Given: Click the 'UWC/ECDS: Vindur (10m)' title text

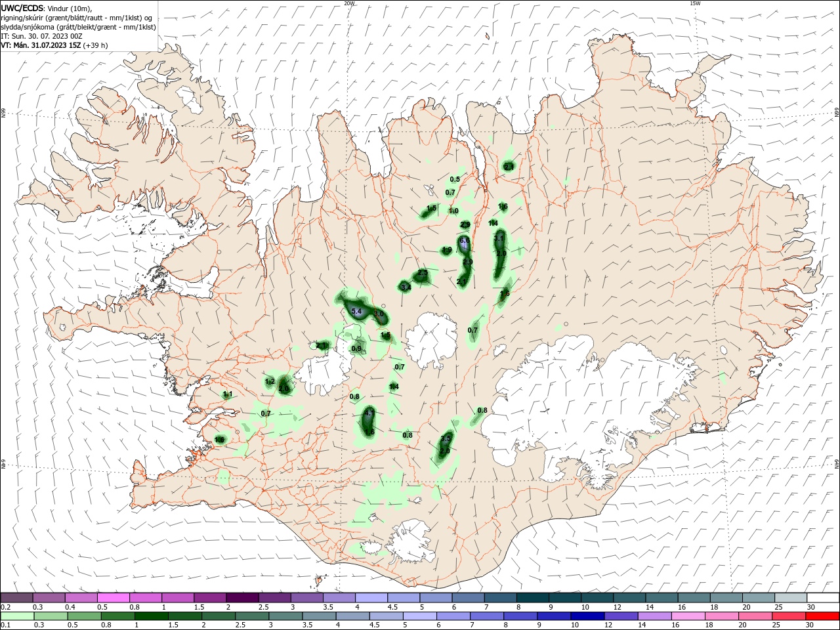Looking at the screenshot, I should [46, 8].
